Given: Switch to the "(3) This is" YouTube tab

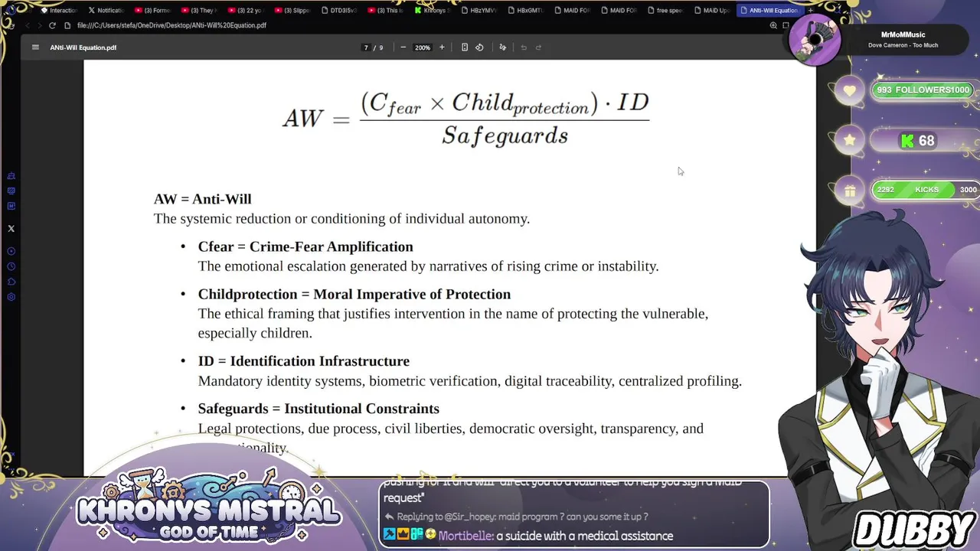Looking at the screenshot, I should [x=385, y=11].
